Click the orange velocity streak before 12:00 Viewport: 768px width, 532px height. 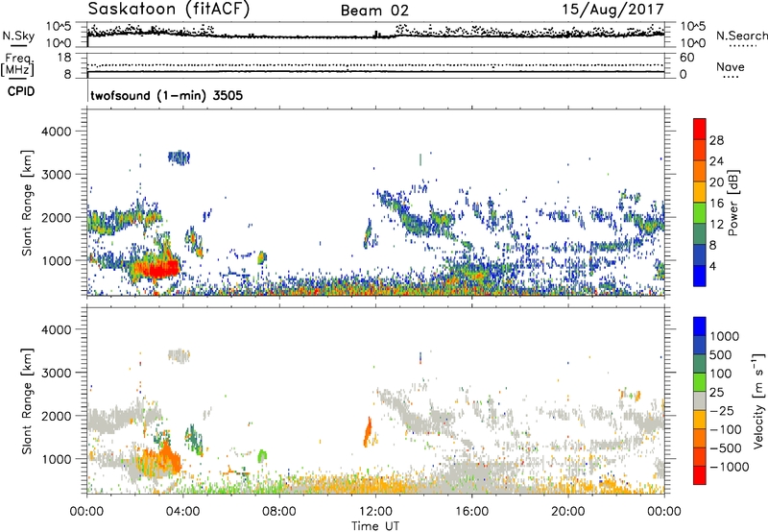368,431
